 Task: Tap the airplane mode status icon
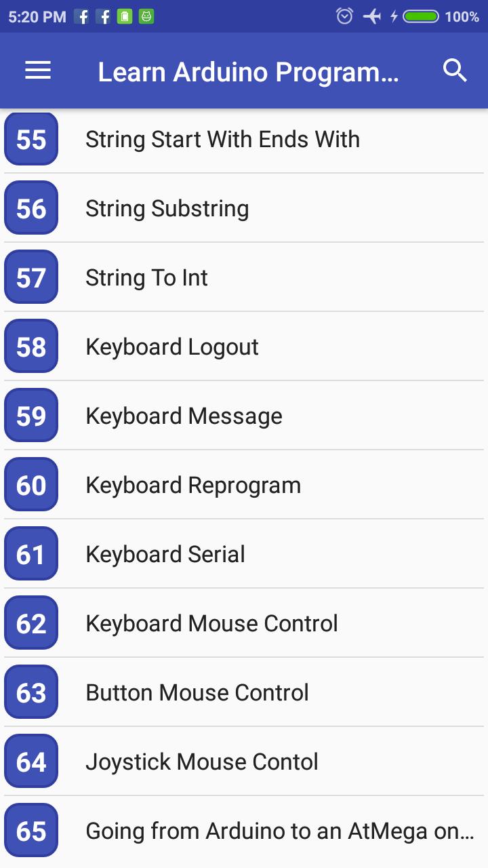point(371,16)
